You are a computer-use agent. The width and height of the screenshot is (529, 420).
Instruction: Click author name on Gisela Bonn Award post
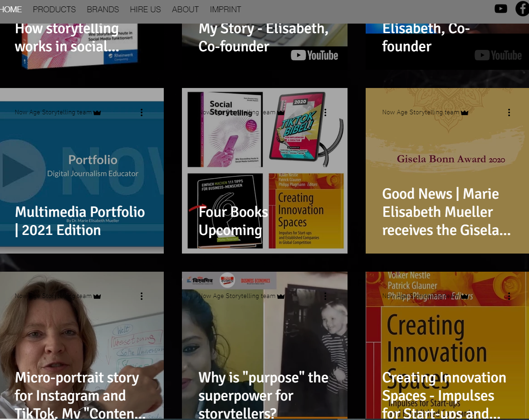click(x=421, y=112)
